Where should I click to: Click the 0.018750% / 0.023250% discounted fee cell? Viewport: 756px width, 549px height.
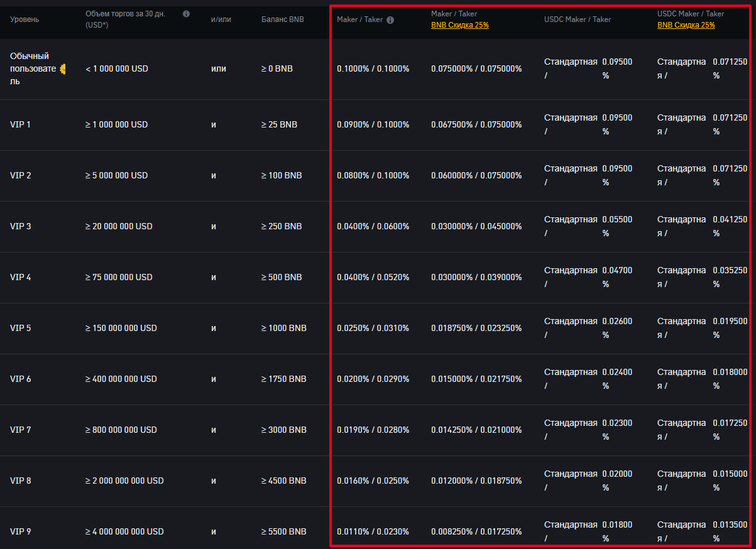476,328
